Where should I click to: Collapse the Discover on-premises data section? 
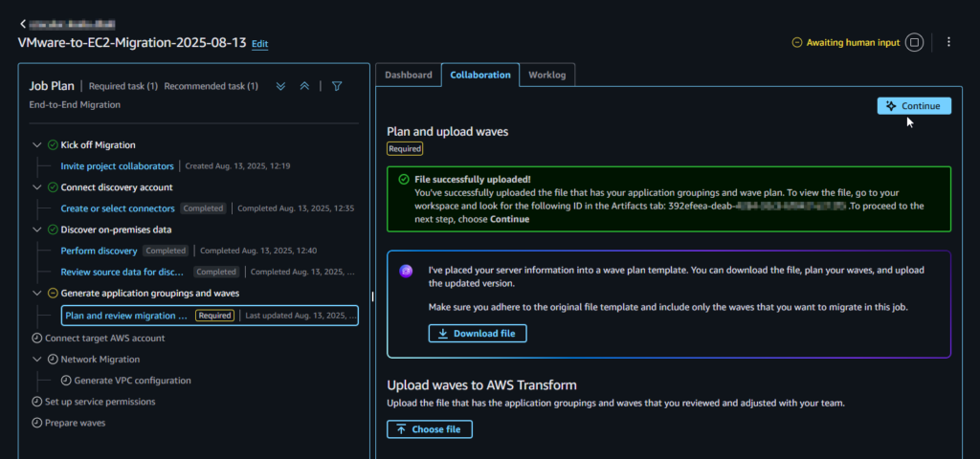[x=36, y=229]
